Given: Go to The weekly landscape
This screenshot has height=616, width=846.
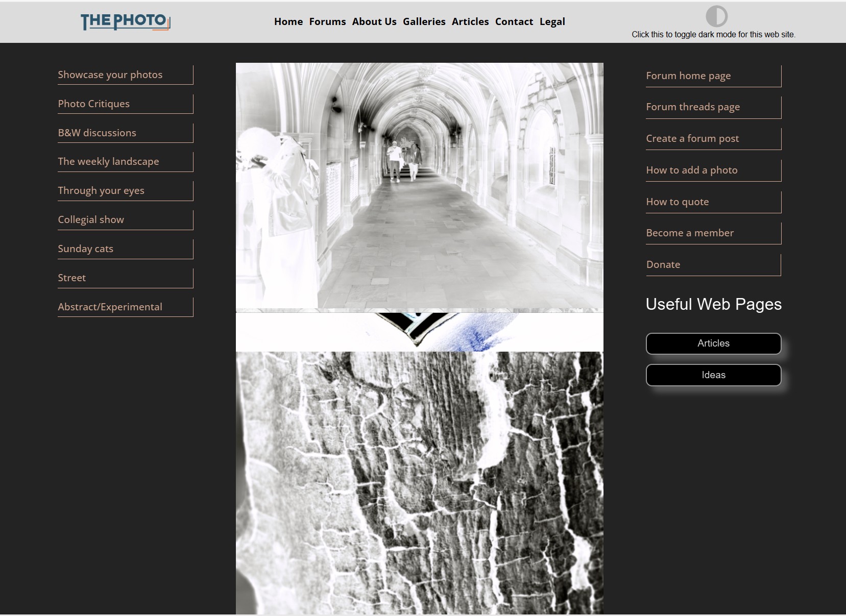Looking at the screenshot, I should 125,161.
